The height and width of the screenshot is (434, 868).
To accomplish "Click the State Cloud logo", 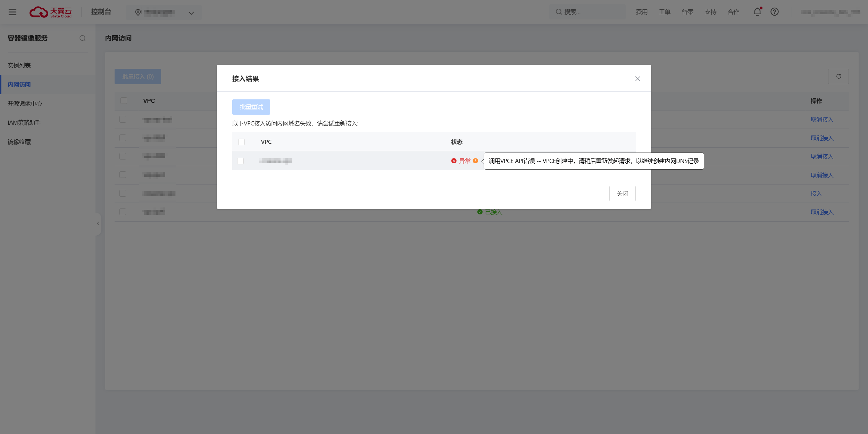I will (x=51, y=12).
